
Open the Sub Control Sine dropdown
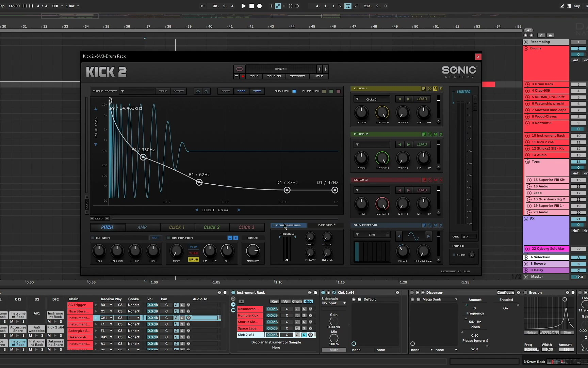click(x=372, y=235)
